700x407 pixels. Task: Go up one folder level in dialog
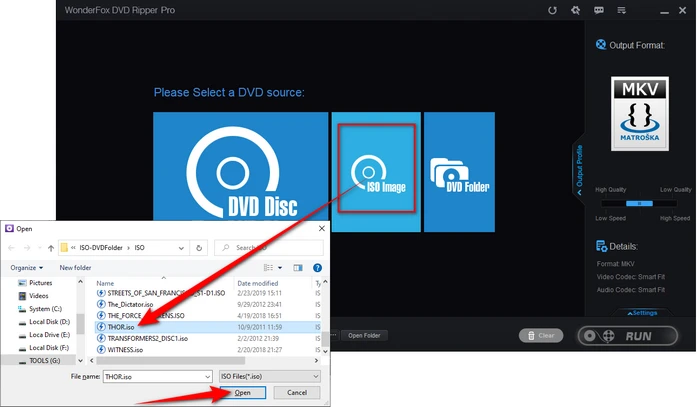pyautogui.click(x=51, y=248)
